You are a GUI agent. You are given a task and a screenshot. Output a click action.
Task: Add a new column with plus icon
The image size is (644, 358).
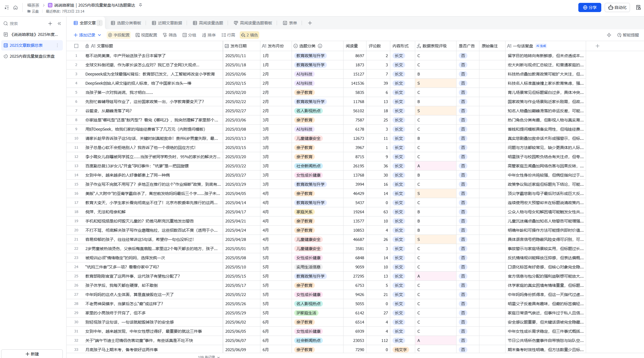point(598,46)
